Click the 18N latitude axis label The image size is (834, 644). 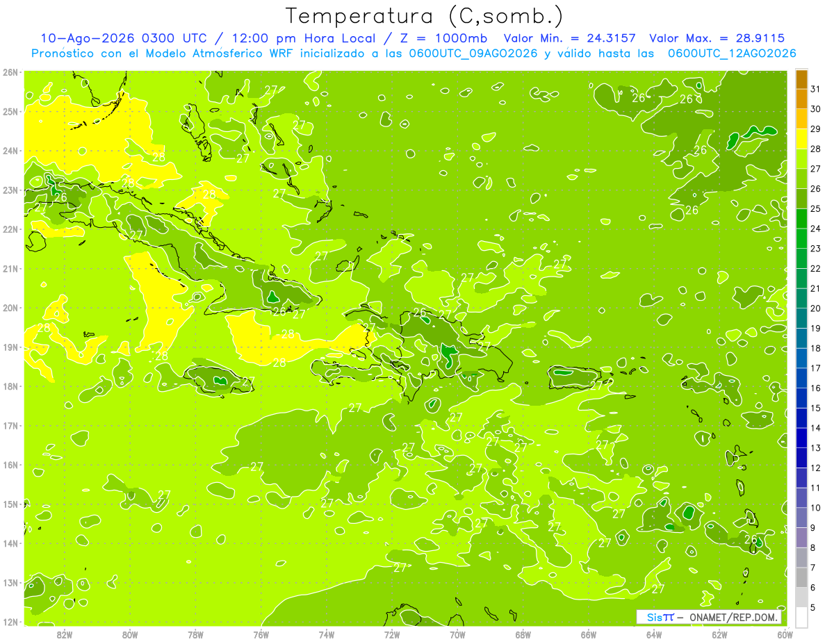pyautogui.click(x=10, y=386)
